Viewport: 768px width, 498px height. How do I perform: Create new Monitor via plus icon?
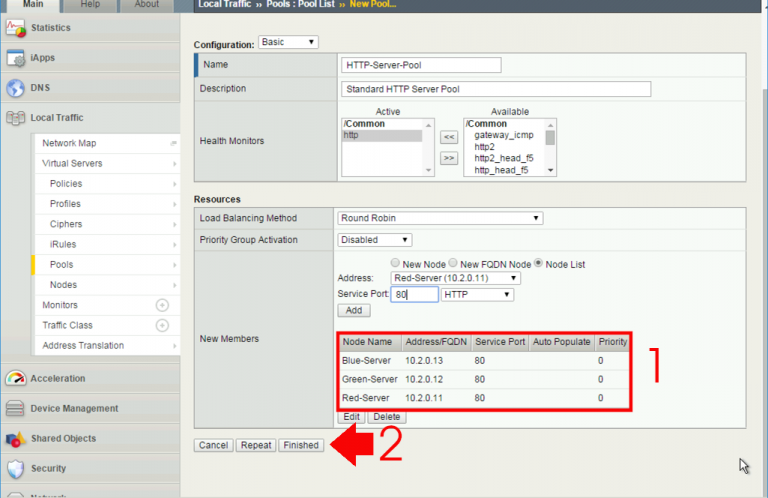tap(162, 305)
